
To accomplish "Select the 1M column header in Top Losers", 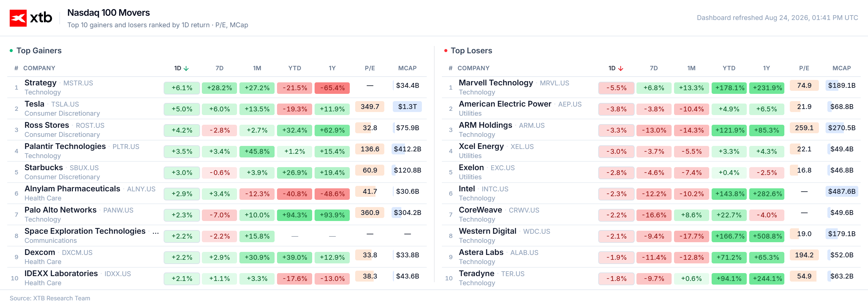I will point(691,68).
